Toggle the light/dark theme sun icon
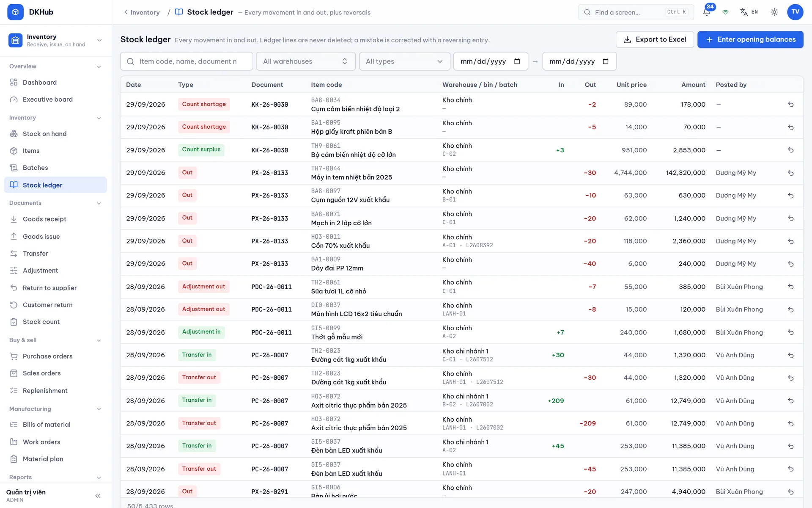This screenshot has width=812, height=508. (774, 12)
